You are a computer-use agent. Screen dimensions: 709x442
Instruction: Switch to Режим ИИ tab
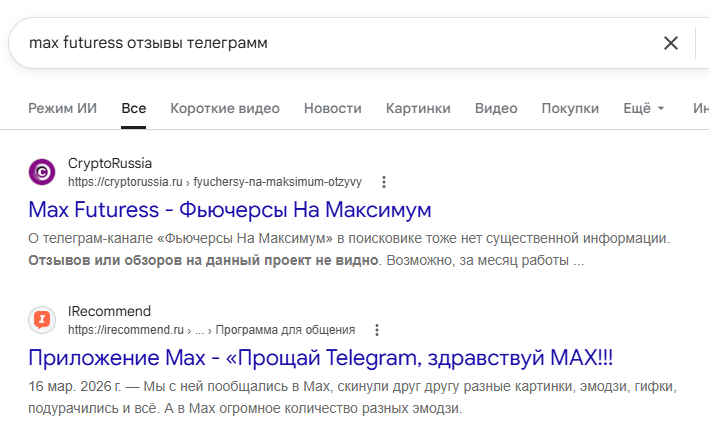[x=62, y=108]
